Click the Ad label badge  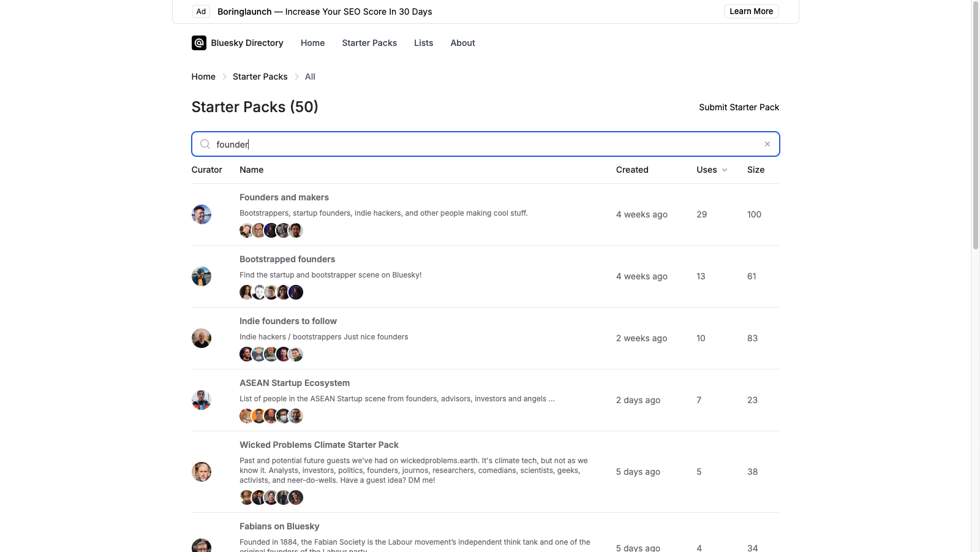tap(201, 12)
